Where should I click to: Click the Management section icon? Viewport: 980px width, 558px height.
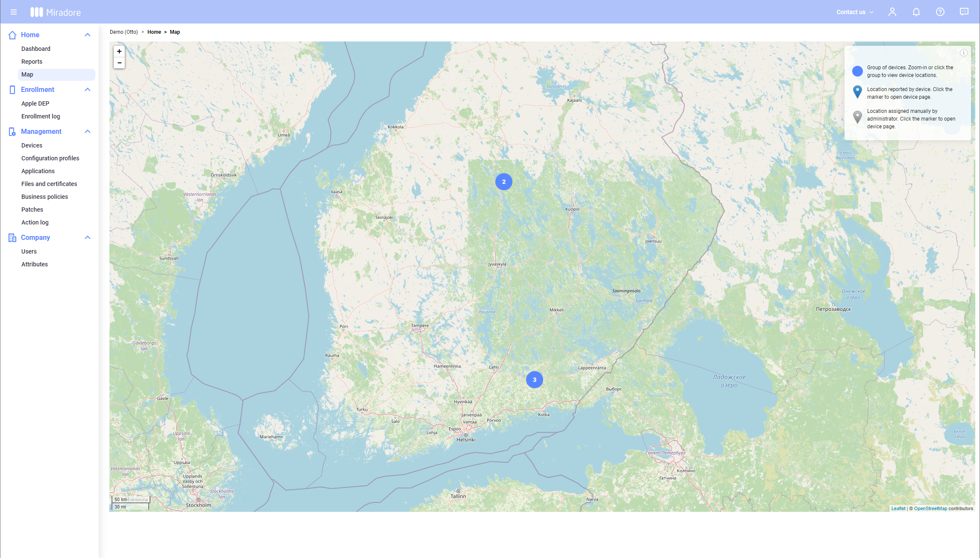(x=12, y=131)
